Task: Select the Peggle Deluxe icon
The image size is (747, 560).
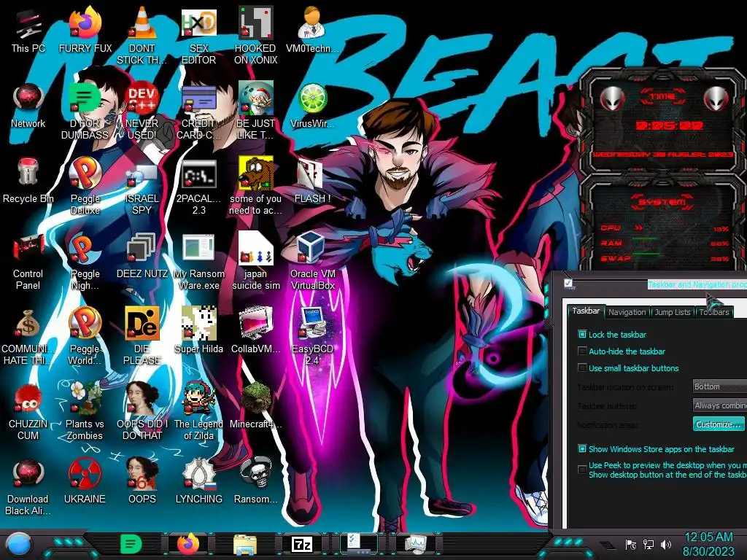Action: 85,186
